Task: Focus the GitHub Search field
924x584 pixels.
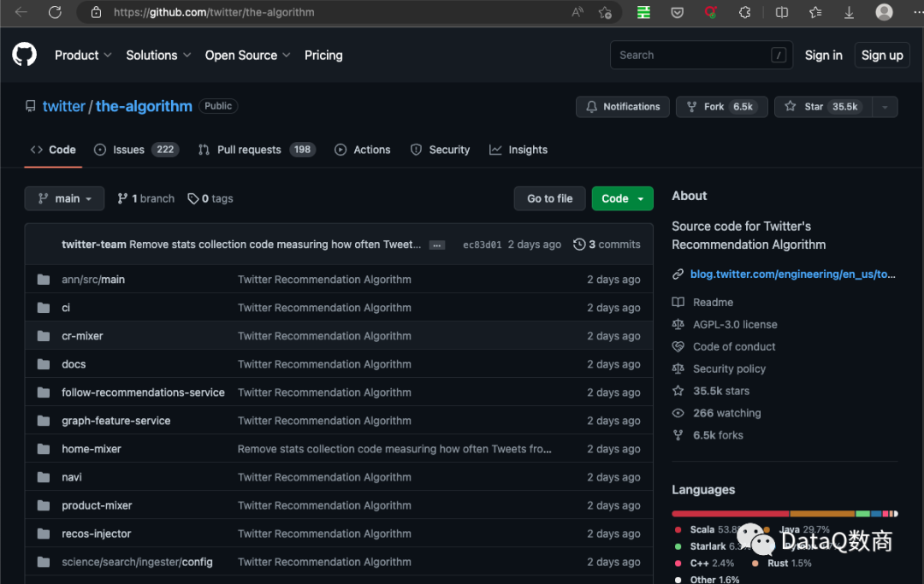Action: tap(702, 56)
